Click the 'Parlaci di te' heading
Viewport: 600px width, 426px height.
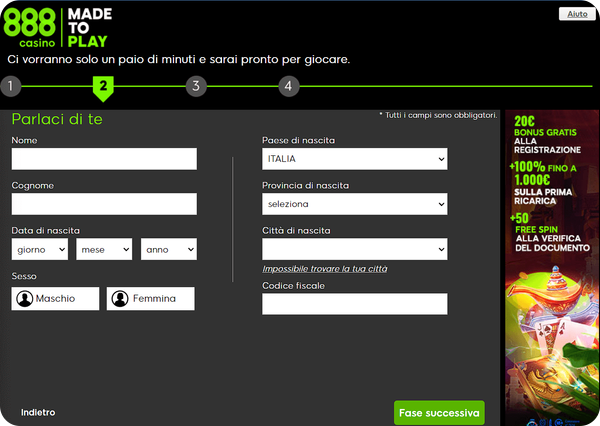click(x=57, y=119)
